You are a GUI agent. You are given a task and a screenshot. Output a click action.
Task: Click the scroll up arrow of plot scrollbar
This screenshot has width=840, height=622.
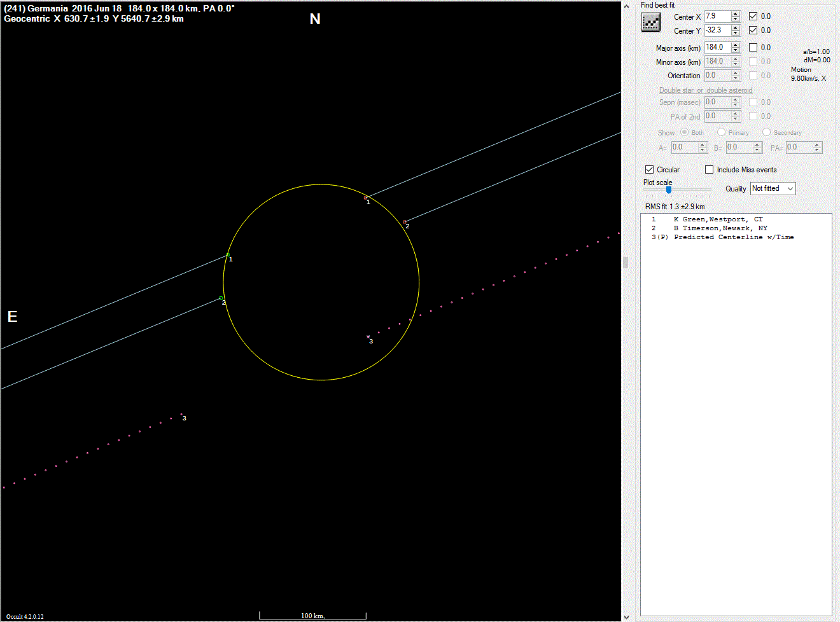tap(626, 6)
